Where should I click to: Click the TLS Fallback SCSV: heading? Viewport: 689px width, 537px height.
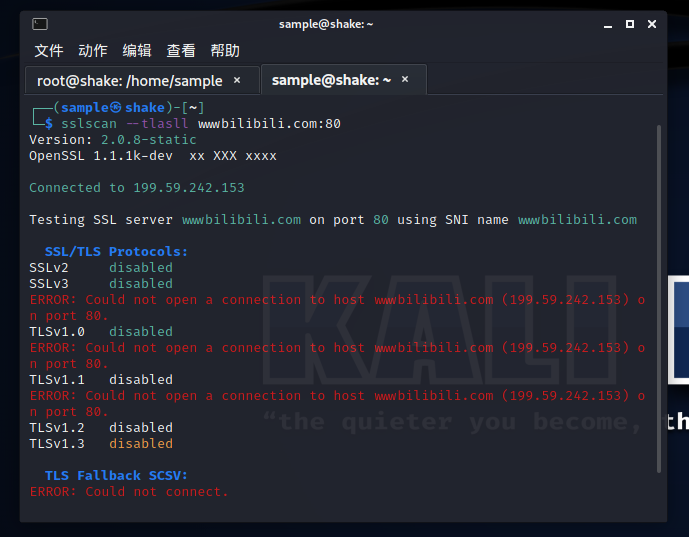point(116,475)
